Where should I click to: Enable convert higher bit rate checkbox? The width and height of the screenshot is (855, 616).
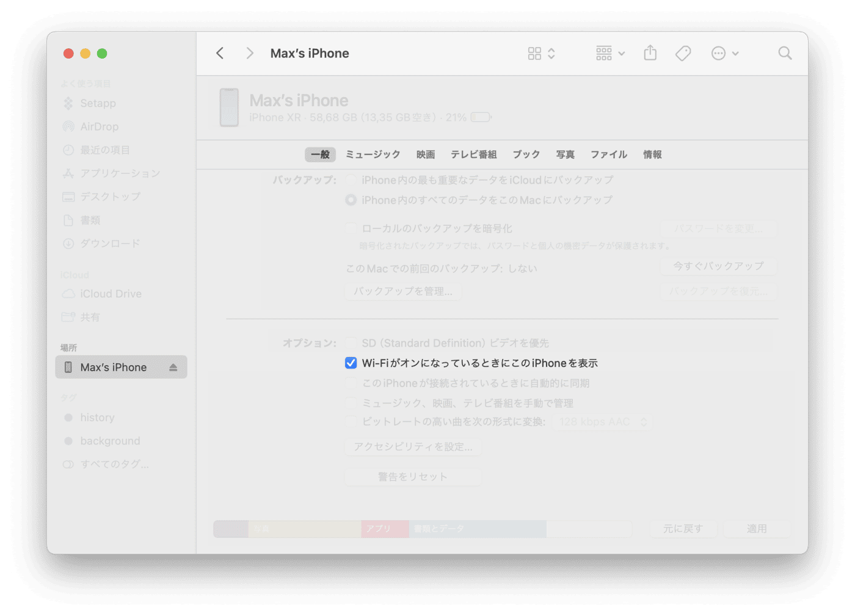[x=351, y=421]
